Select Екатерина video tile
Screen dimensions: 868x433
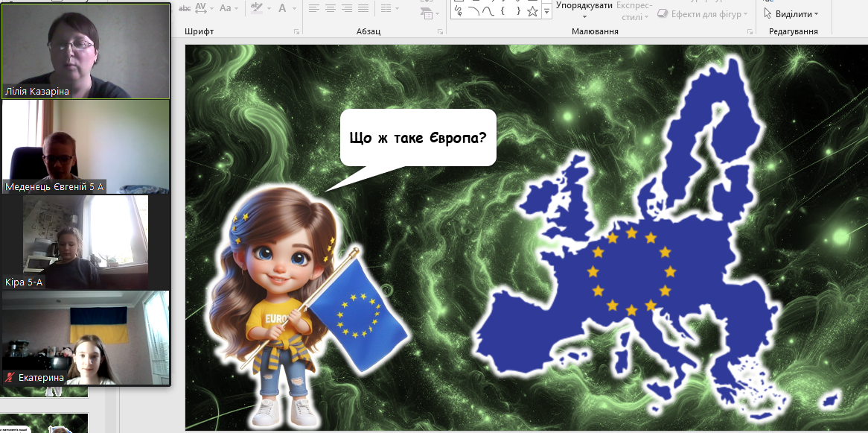pyautogui.click(x=86, y=338)
